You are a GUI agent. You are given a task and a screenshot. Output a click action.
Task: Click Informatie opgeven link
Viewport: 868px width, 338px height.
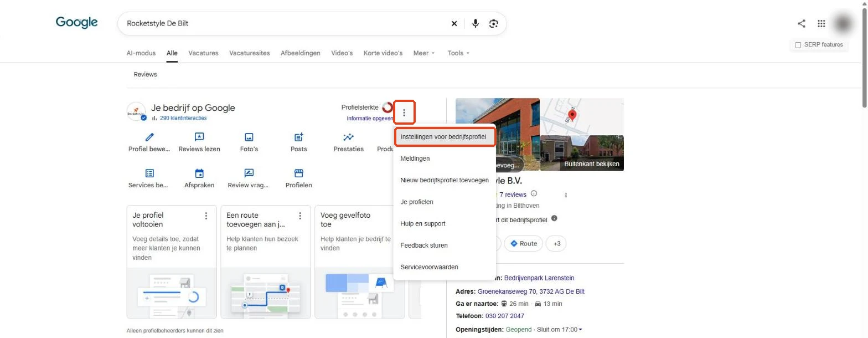[x=370, y=119]
